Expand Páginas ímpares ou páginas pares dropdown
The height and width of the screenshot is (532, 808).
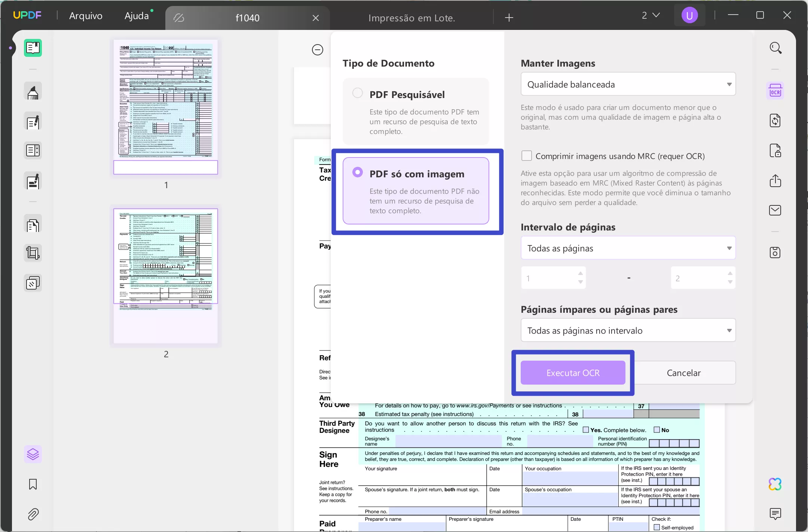pyautogui.click(x=628, y=330)
